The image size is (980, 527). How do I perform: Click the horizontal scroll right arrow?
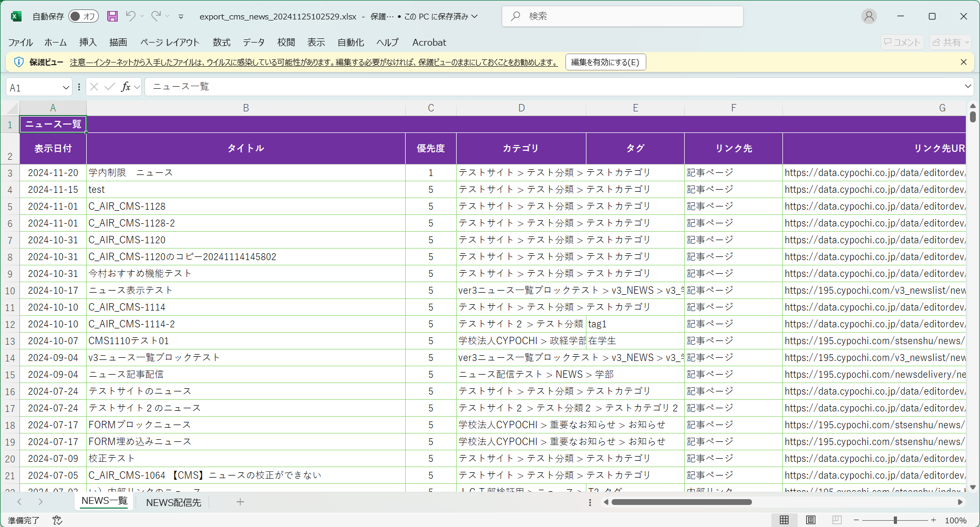960,502
